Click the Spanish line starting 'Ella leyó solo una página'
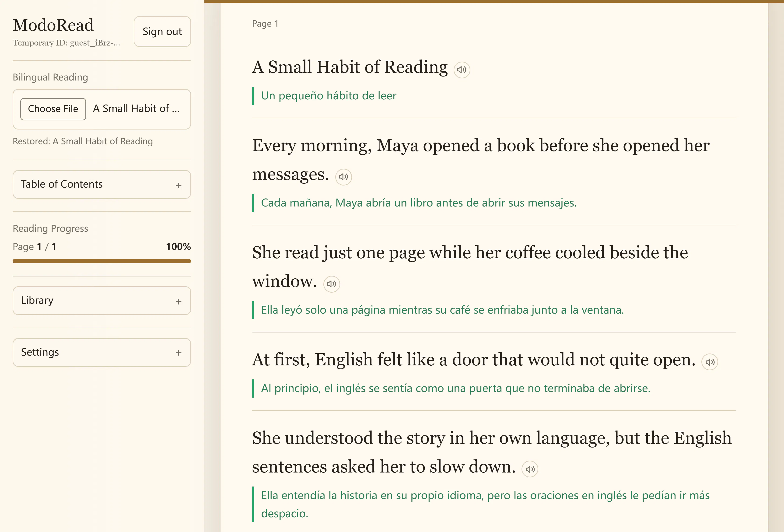Image resolution: width=784 pixels, height=532 pixels. (442, 310)
